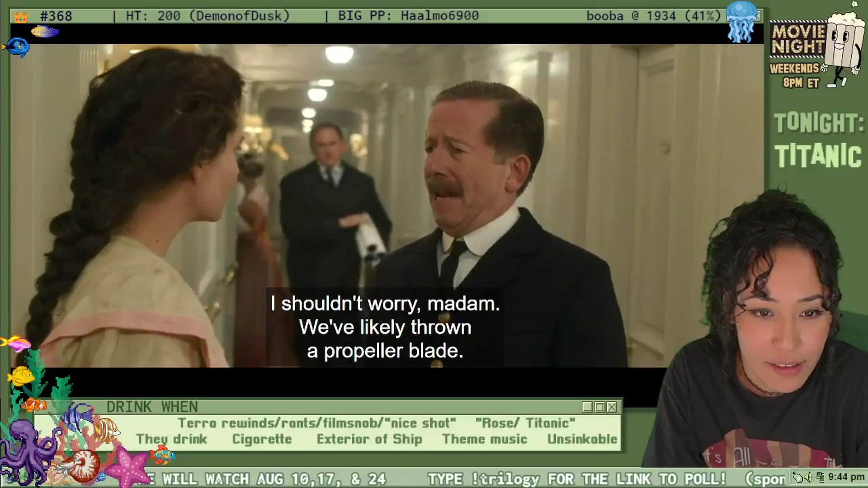This screenshot has width=868, height=488.
Task: Click the subtitle line "a propeller blade."
Action: pos(385,351)
